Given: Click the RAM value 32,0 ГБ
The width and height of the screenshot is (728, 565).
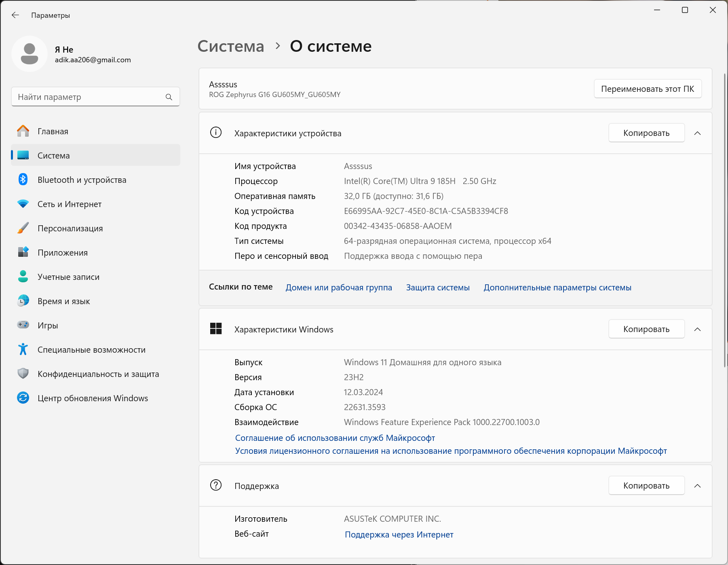Looking at the screenshot, I should point(394,196).
